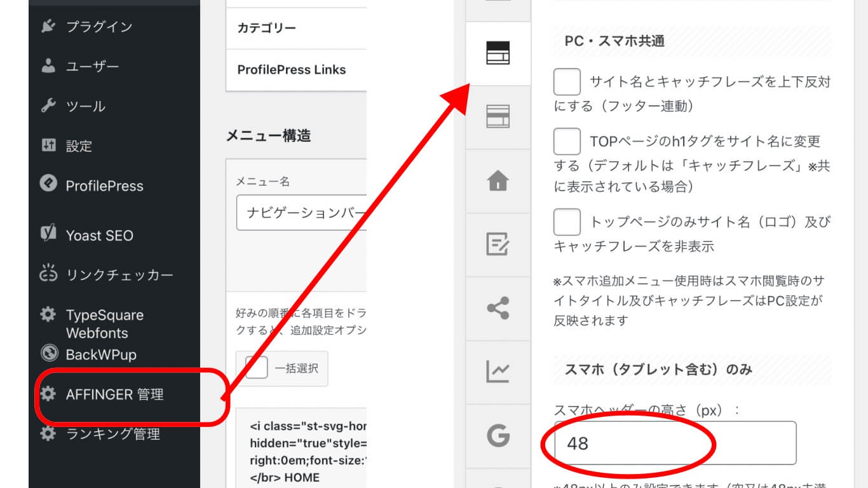Image resolution: width=868 pixels, height=488 pixels.
Task: Click the スマホヘッダーの高さ input field
Action: coord(675,443)
